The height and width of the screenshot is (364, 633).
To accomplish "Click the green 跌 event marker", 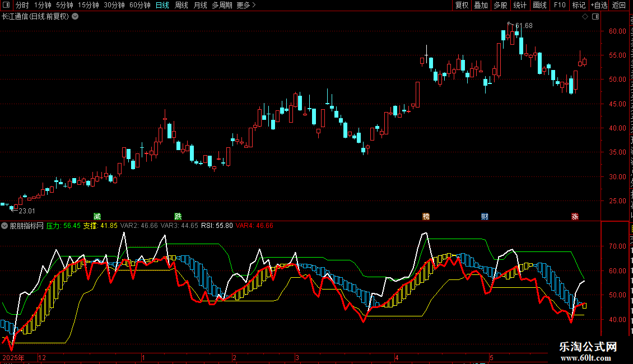I will (178, 216).
